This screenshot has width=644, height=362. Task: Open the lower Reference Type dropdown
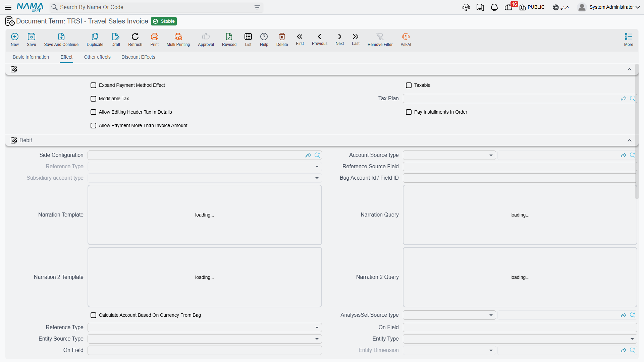205,327
